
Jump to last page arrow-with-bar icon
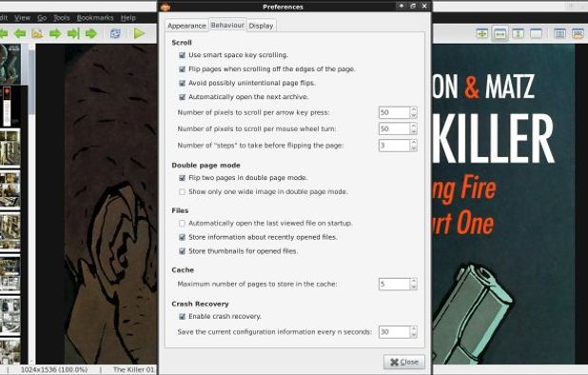(x=73, y=33)
